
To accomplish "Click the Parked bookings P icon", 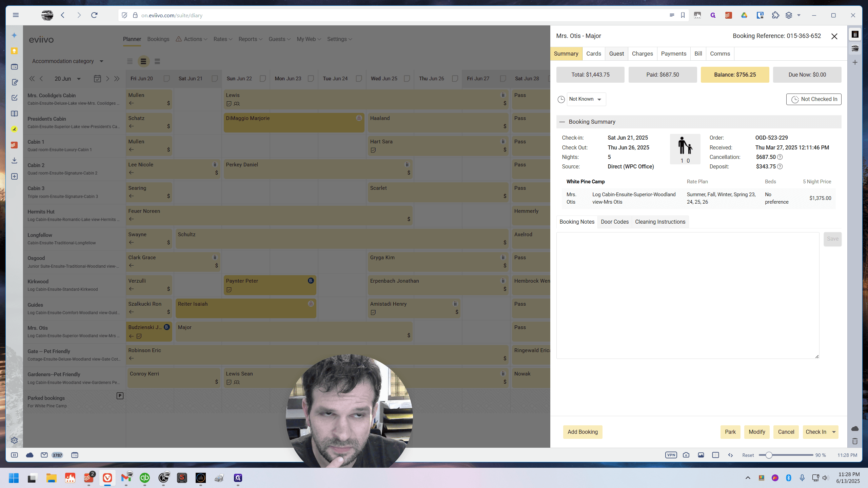I will 120,396.
